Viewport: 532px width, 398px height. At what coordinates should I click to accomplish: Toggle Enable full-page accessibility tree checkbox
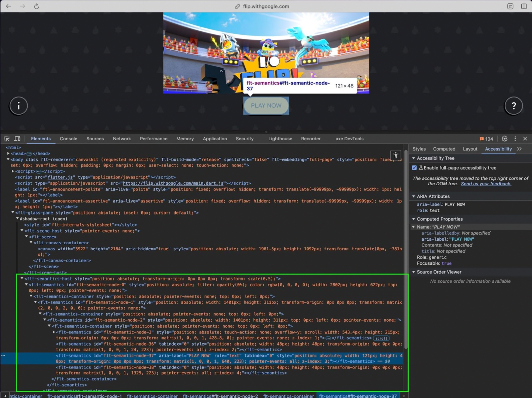coord(414,168)
